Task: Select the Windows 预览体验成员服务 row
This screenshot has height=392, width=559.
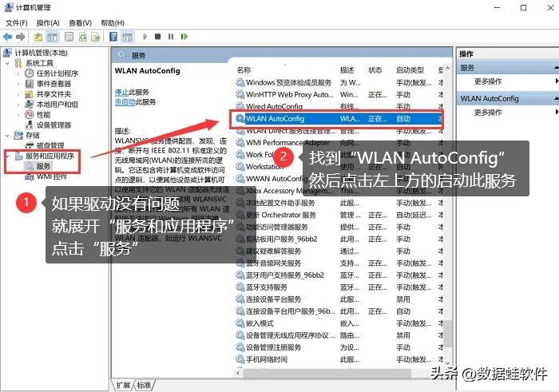Action: (x=339, y=82)
